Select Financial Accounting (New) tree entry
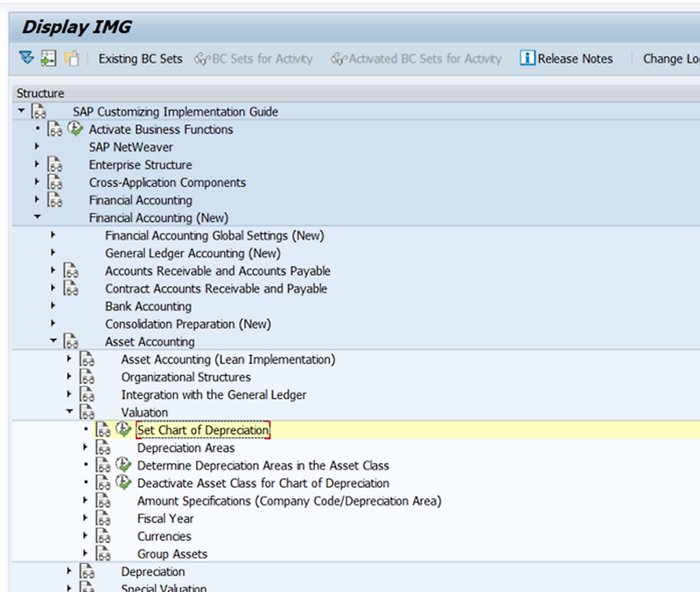This screenshot has width=700, height=592. tap(158, 218)
